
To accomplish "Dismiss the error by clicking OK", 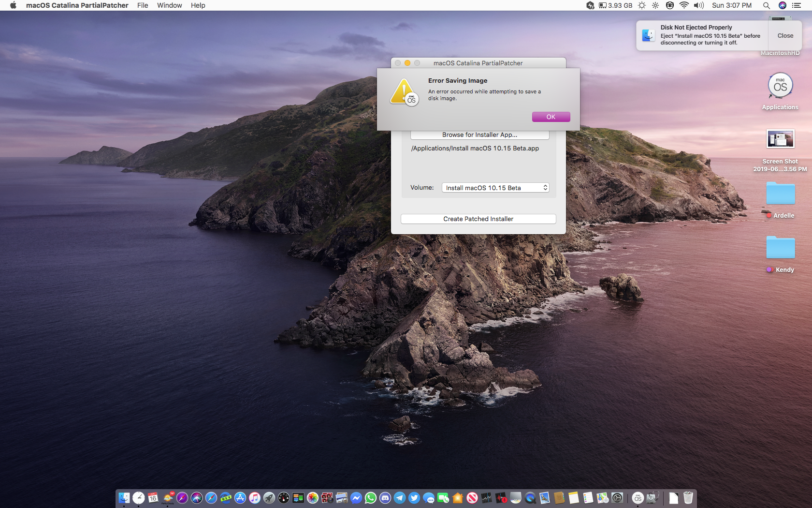I will pyautogui.click(x=551, y=117).
